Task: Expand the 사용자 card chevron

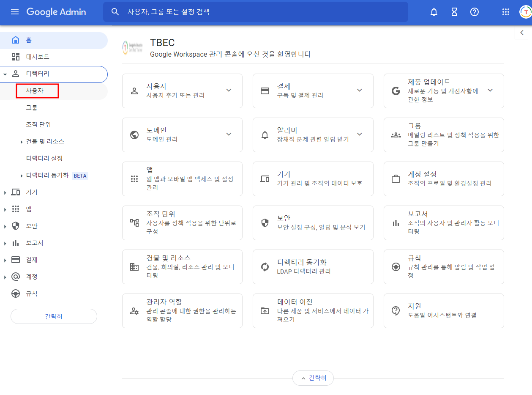Action: click(229, 90)
